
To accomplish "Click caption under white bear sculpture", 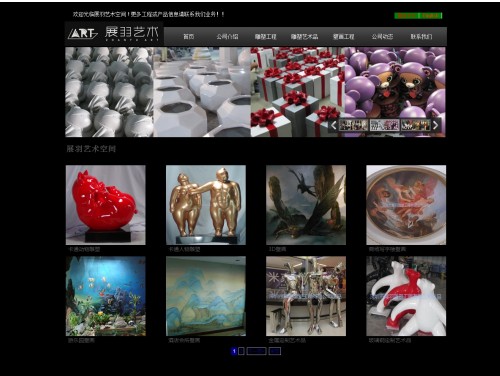I will tap(390, 341).
